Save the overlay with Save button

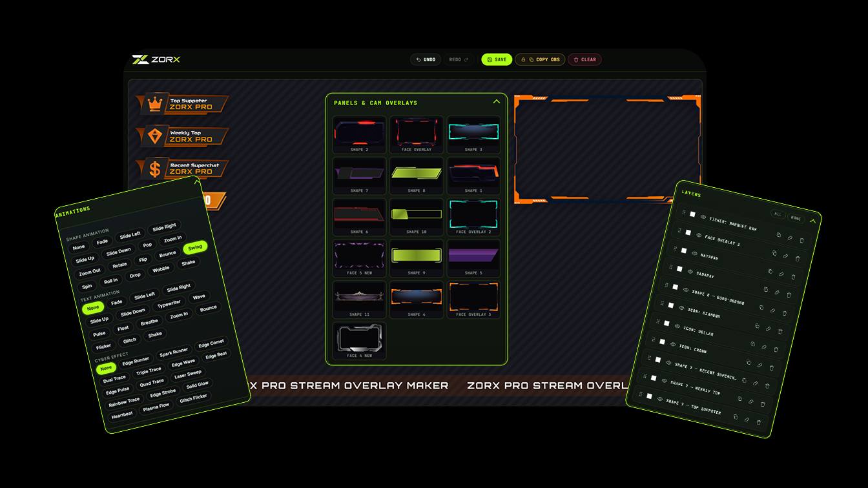497,59
